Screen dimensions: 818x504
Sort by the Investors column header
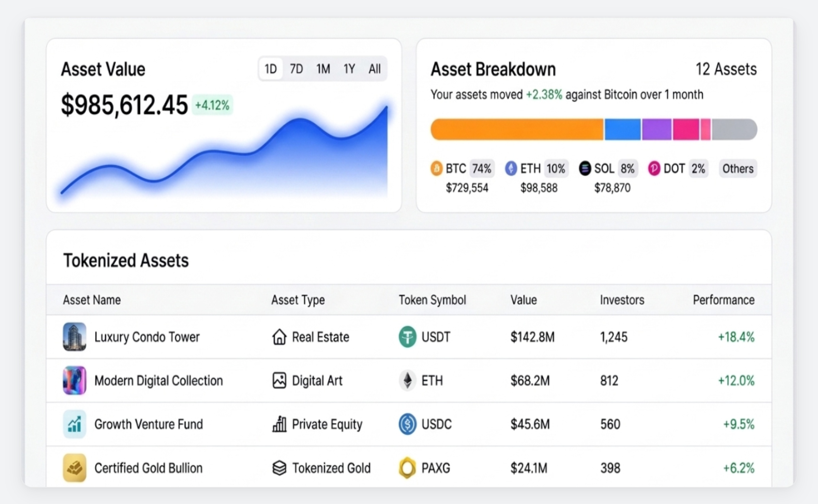(622, 300)
